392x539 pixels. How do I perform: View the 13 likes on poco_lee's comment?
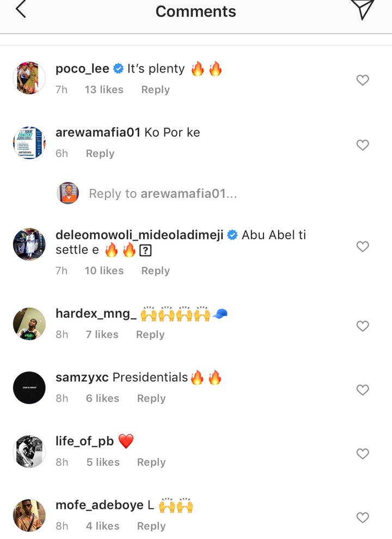104,90
